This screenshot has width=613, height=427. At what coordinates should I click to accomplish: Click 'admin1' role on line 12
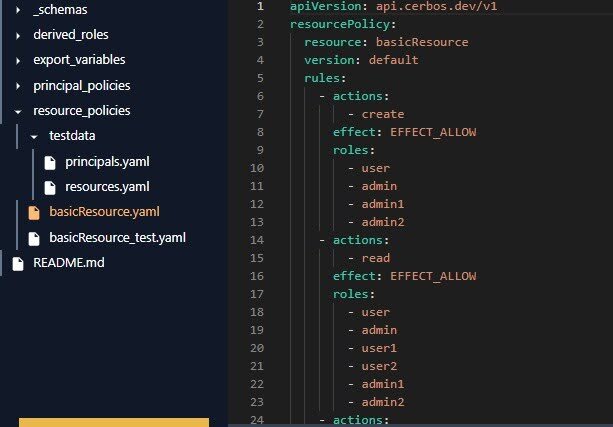point(383,204)
